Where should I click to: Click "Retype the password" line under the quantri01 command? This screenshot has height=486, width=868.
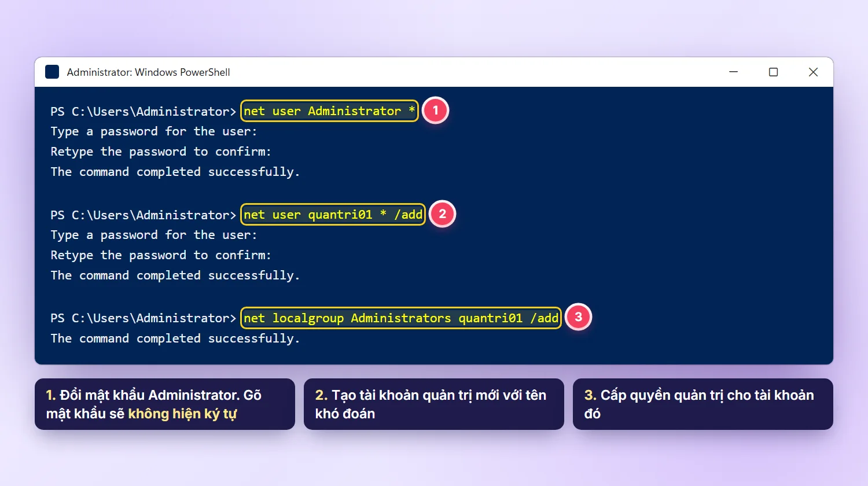[x=161, y=255]
